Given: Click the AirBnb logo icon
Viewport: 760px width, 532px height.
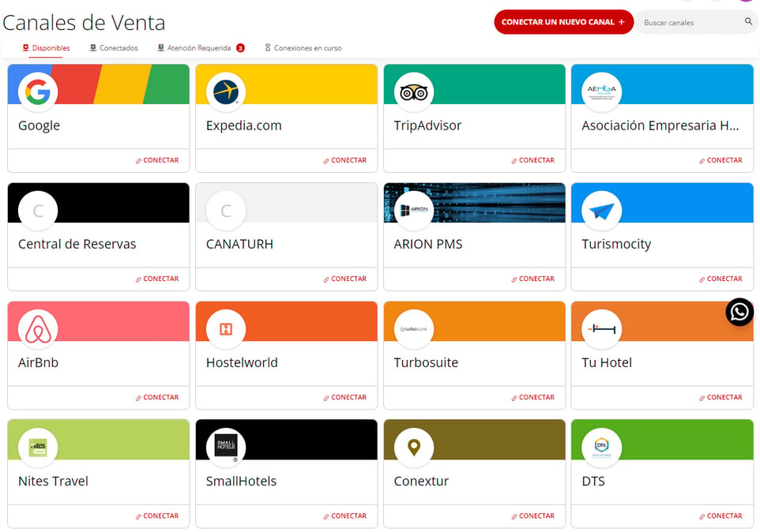Looking at the screenshot, I should click(38, 328).
